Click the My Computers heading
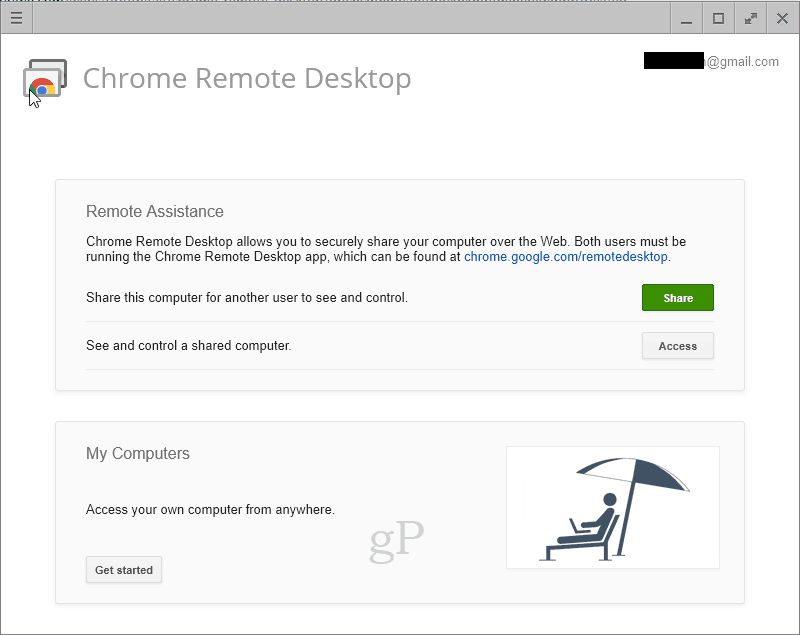800x635 pixels. click(138, 453)
